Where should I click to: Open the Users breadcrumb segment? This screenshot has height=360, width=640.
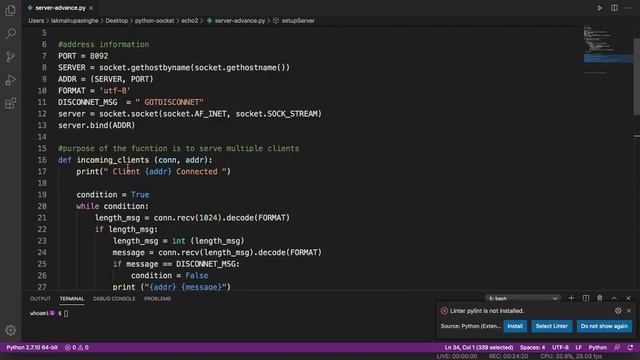pyautogui.click(x=36, y=21)
